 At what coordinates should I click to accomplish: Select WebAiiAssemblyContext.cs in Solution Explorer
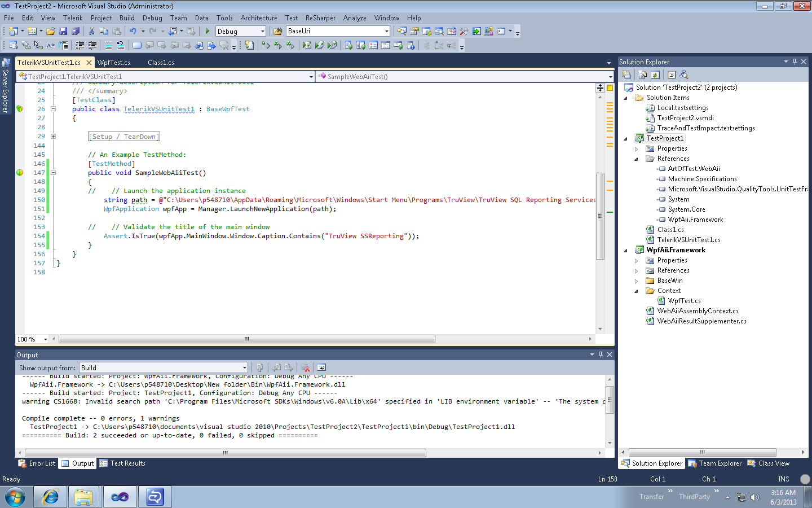(698, 311)
